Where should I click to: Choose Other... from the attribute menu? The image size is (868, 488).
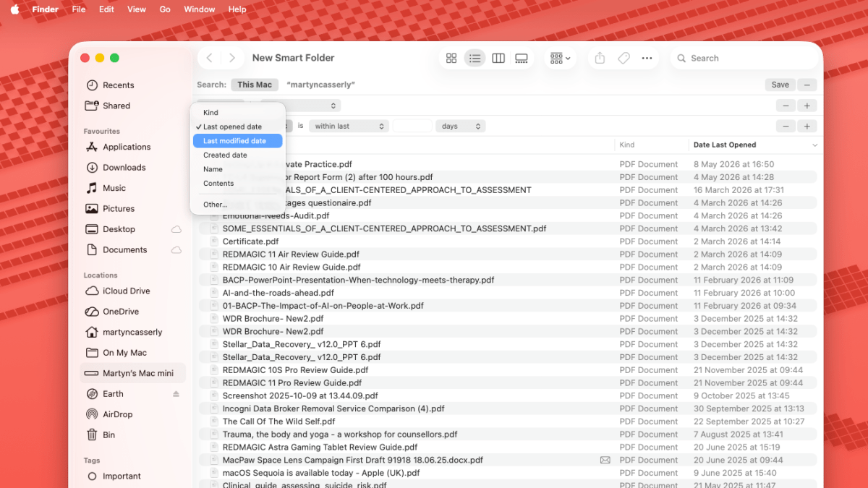237,205
